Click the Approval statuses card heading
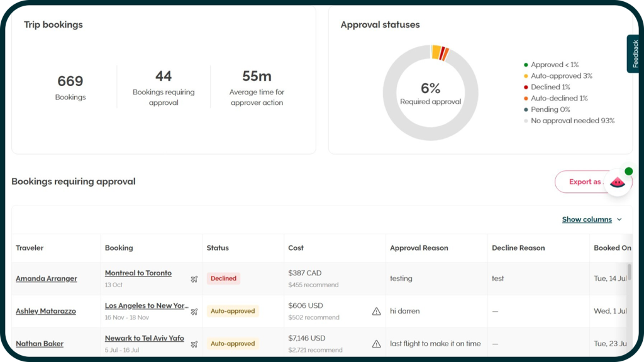 coord(380,25)
